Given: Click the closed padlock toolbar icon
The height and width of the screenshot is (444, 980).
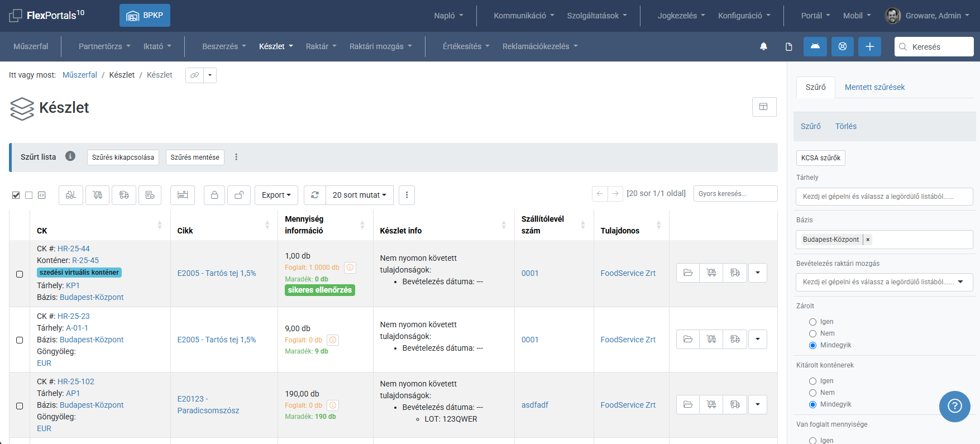Looking at the screenshot, I should (214, 195).
